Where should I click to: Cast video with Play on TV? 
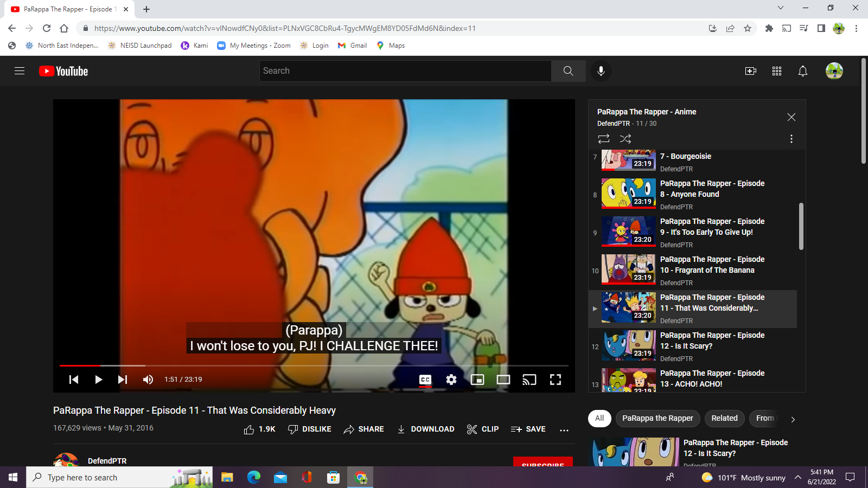(529, 380)
